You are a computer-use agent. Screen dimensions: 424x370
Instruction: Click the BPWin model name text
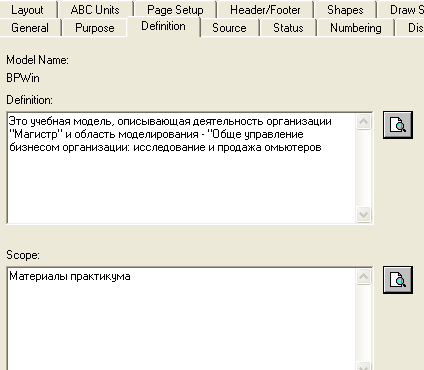tap(23, 78)
